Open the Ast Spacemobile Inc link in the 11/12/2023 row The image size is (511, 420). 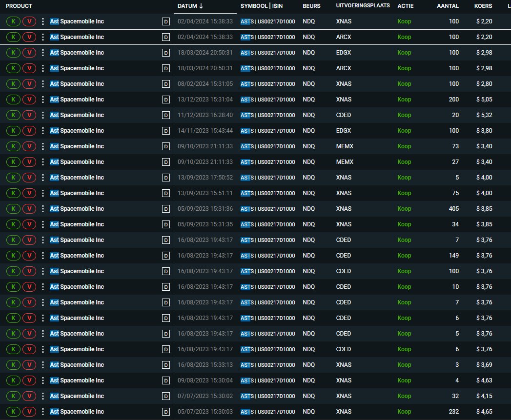point(77,115)
